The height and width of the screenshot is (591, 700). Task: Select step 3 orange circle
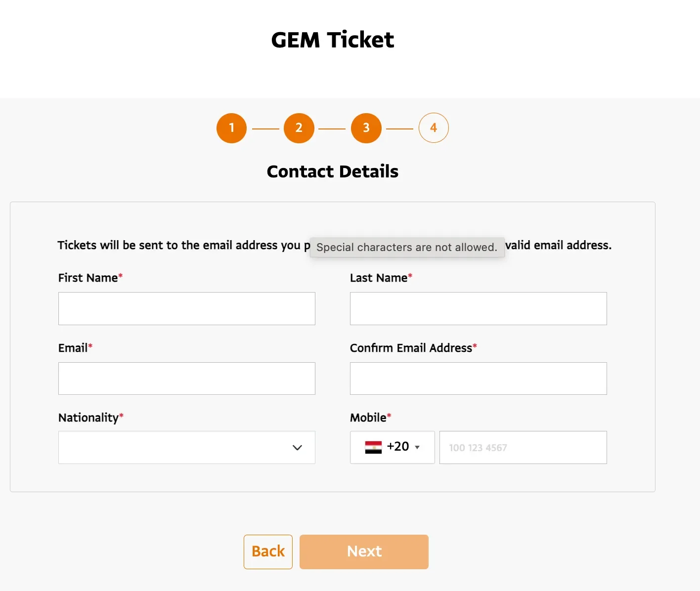pos(366,128)
